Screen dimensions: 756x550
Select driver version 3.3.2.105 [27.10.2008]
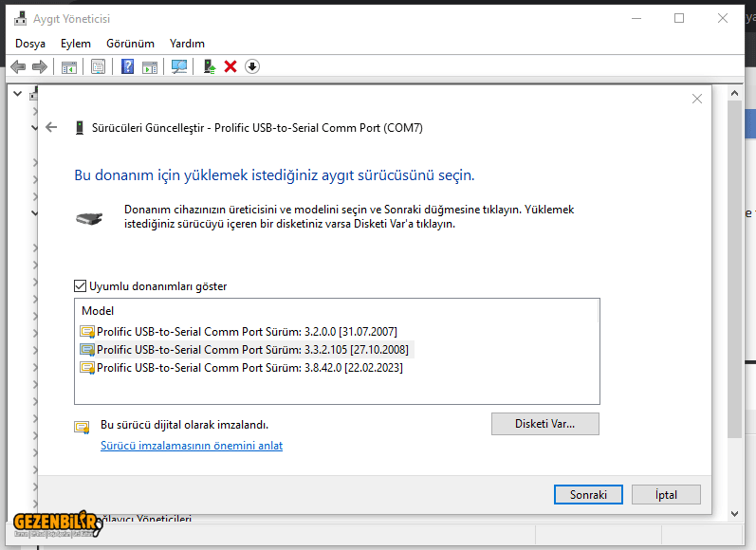(245, 350)
